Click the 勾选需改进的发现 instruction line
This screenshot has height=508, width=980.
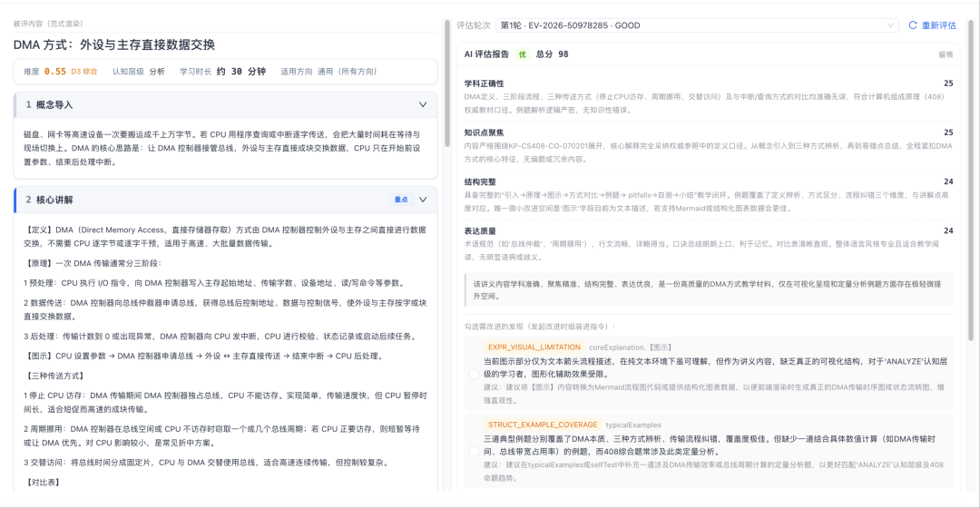(540, 327)
